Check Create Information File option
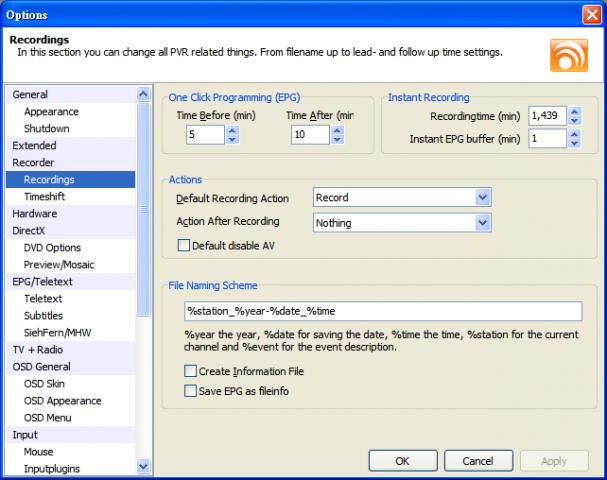 coord(191,371)
